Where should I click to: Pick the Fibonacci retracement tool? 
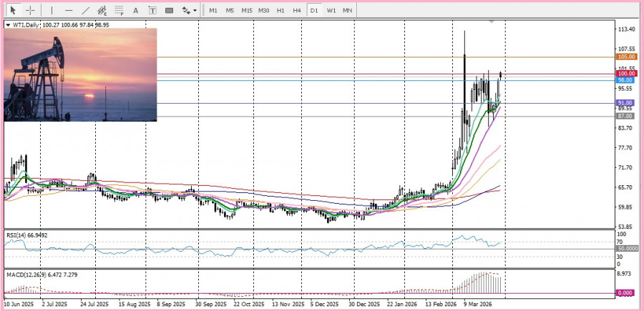[x=119, y=11]
